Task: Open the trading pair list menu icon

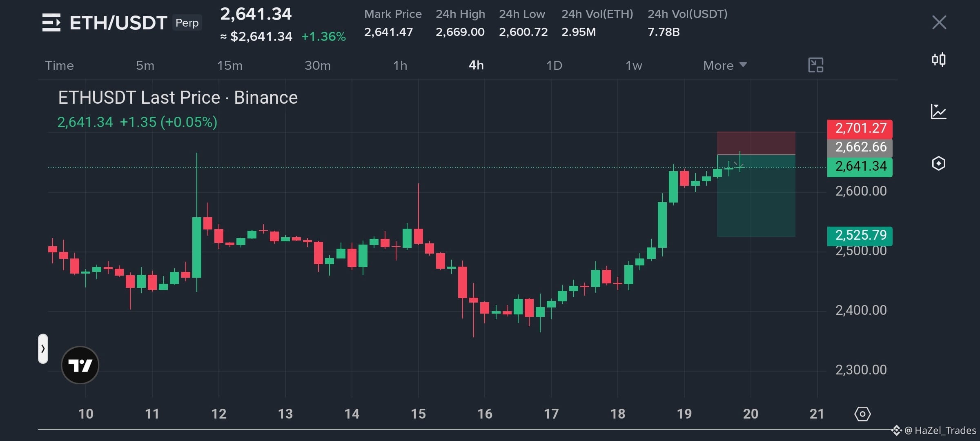Action: point(51,22)
